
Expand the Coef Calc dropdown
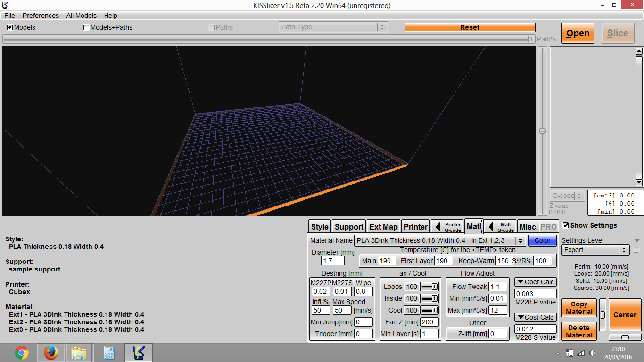tap(536, 282)
